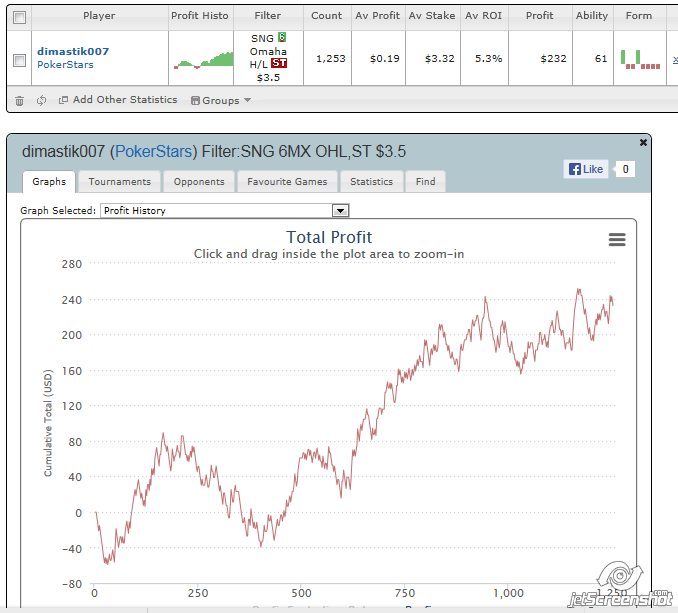Click the 500 label on the x-axis
The image size is (678, 613).
pos(301,593)
